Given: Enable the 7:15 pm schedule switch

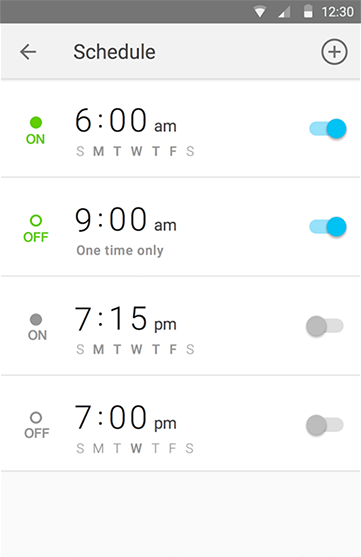Looking at the screenshot, I should (325, 326).
